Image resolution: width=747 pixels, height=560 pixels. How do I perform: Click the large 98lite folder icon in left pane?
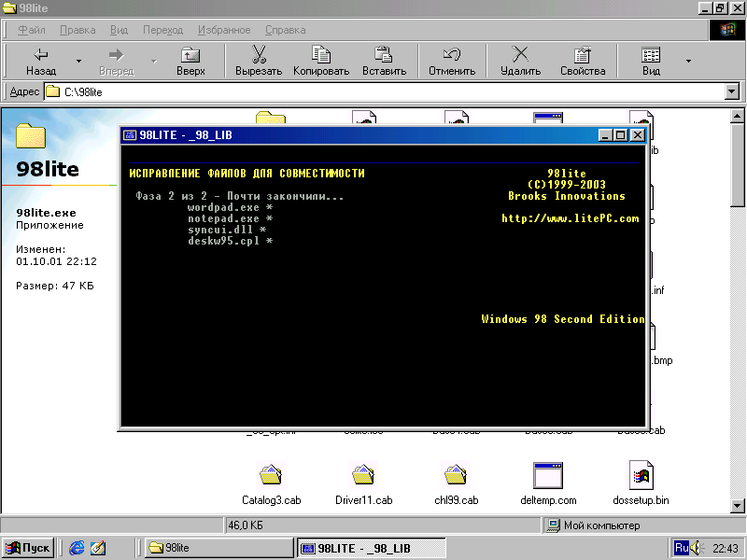coord(31,135)
